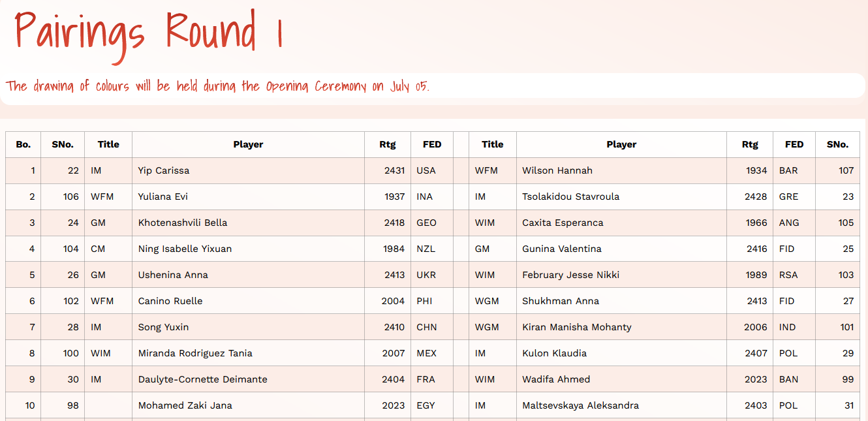
Task: Click the left Player column header
Action: tap(248, 144)
